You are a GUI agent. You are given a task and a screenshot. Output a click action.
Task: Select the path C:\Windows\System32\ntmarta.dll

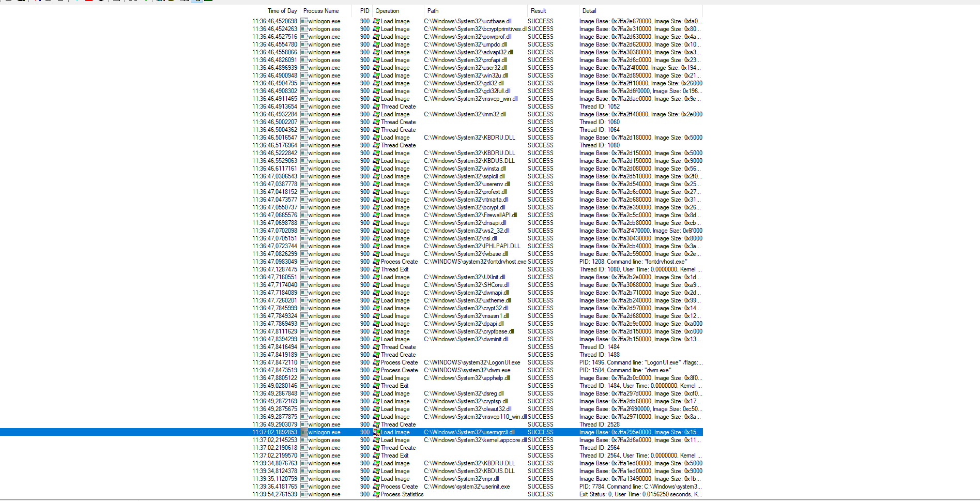[x=466, y=200]
